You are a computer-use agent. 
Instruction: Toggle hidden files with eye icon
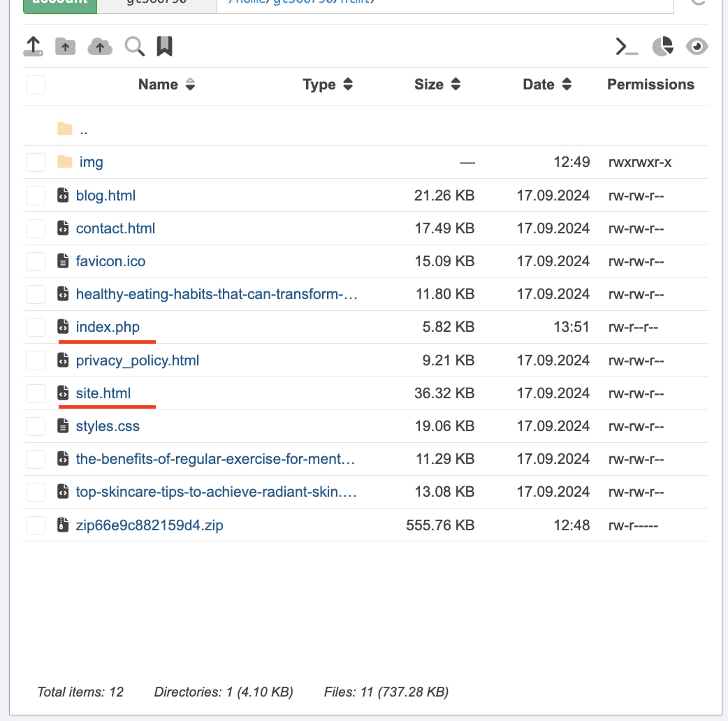point(697,47)
